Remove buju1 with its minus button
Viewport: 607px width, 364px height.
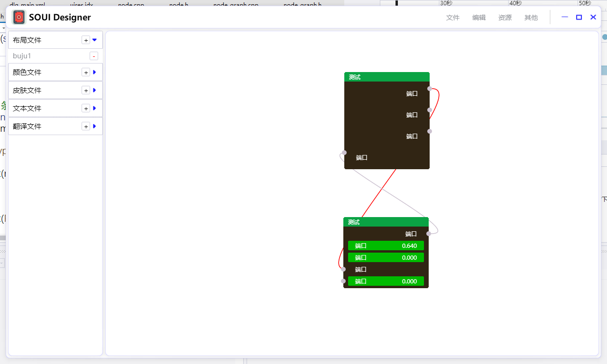(94, 56)
